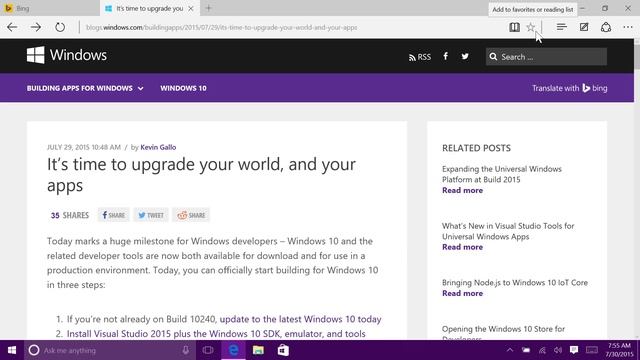Open Reading view book icon
This screenshot has height=360, width=640.
click(x=514, y=27)
